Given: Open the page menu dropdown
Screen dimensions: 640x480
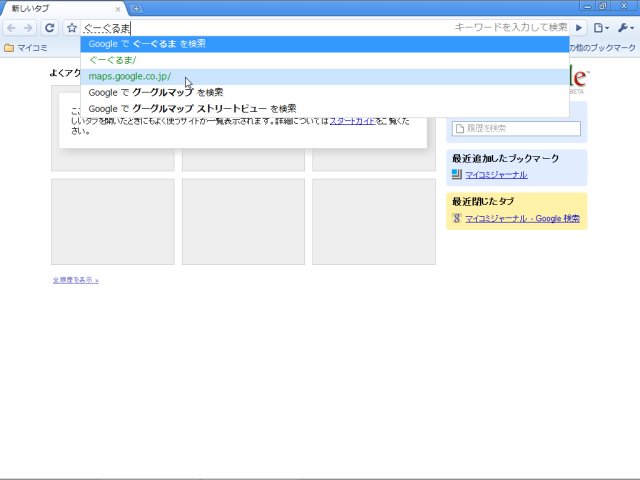Looking at the screenshot, I should (x=601, y=28).
